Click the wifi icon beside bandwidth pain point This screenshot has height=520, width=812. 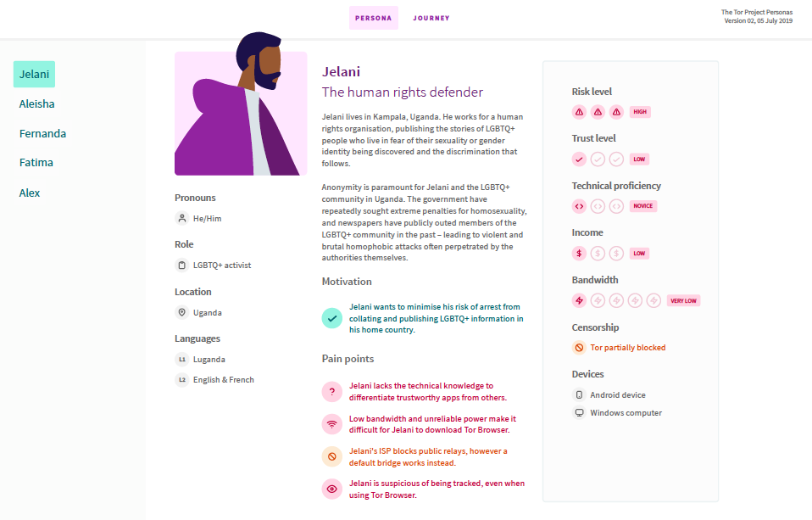[332, 424]
